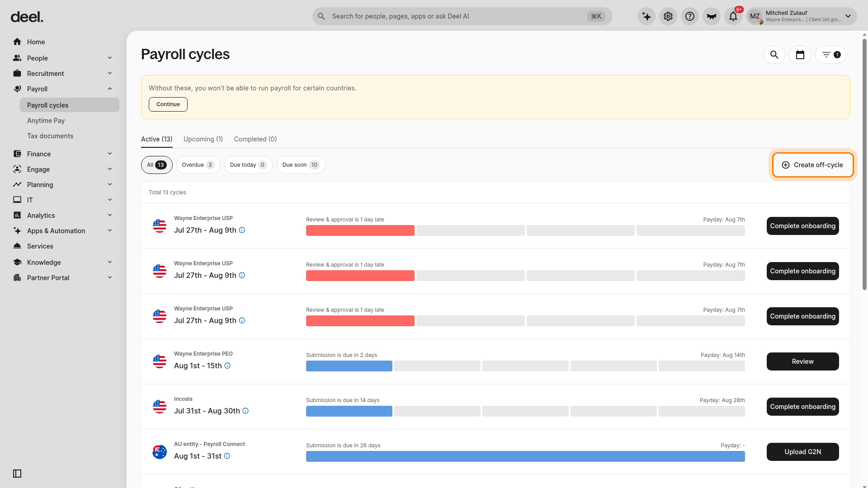Click the Finance wallet icon
868x488 pixels.
(x=17, y=154)
